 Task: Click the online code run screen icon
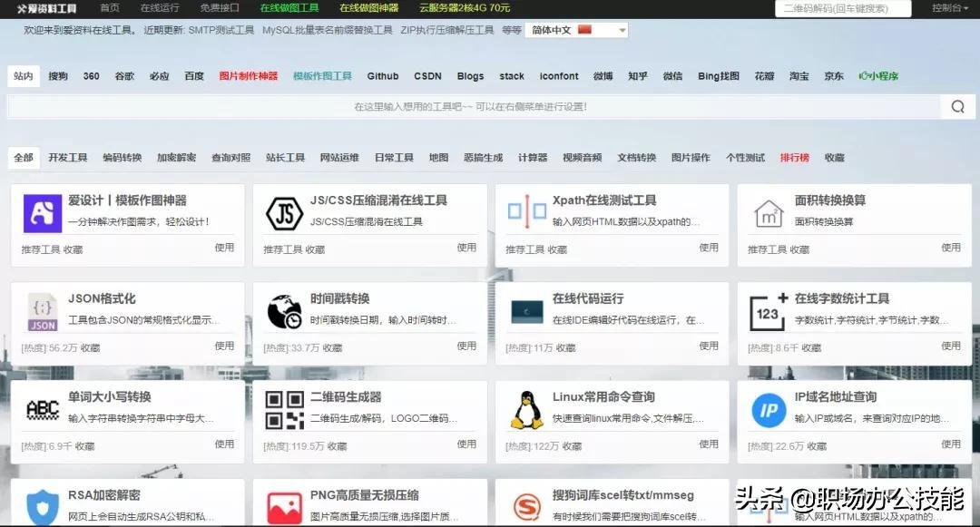point(527,312)
